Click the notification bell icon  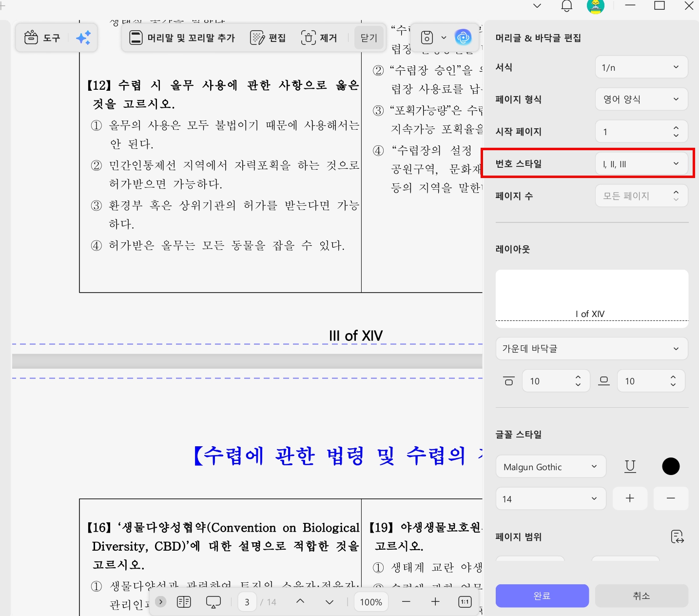tap(566, 6)
